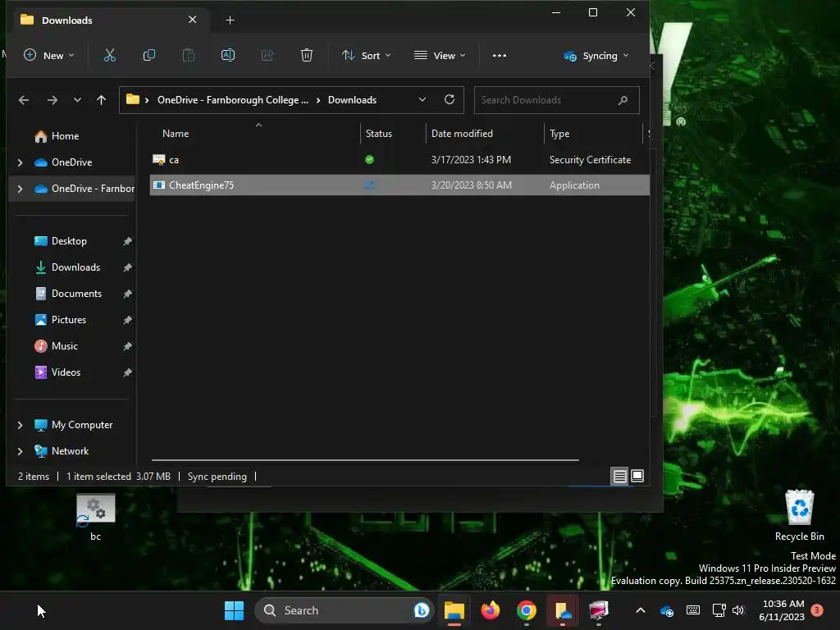The image size is (840, 630).
Task: Unpin Documents from Quick access
Action: [x=127, y=294]
